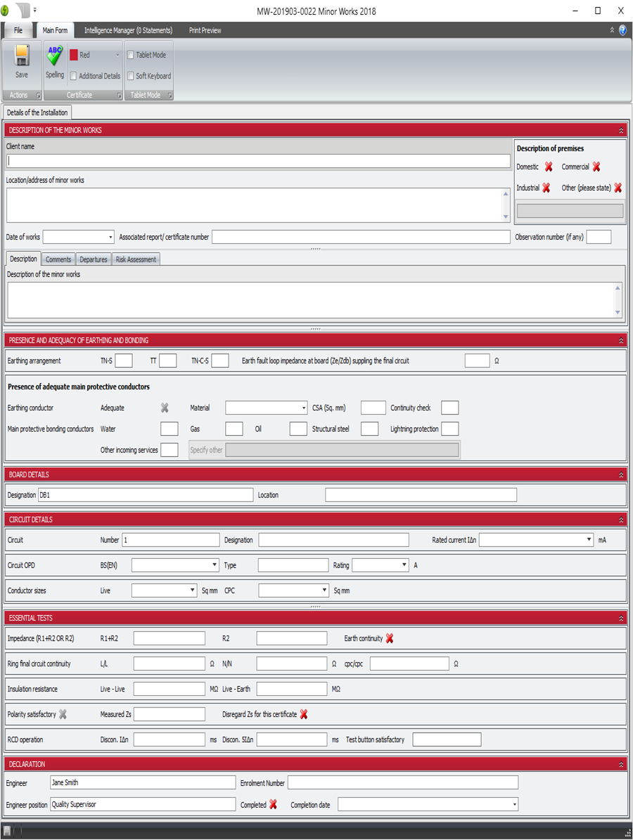Click the Earth continuity red cross icon
Viewport: 633px width, 840px height.
click(390, 638)
